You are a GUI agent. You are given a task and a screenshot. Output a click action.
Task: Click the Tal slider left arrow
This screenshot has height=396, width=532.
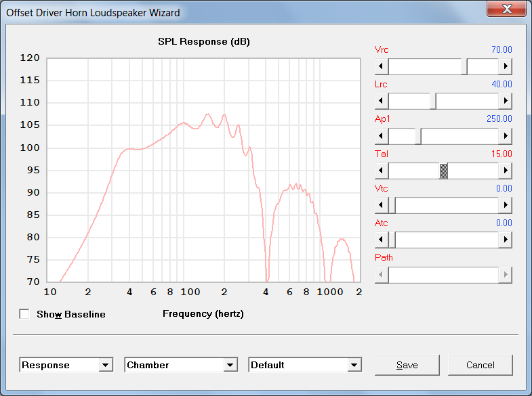[382, 171]
